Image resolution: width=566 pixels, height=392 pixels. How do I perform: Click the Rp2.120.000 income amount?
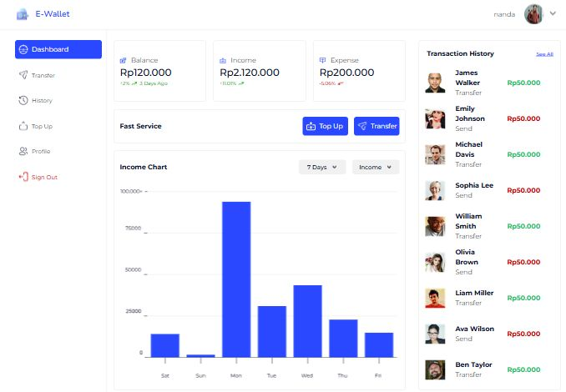pyautogui.click(x=250, y=73)
